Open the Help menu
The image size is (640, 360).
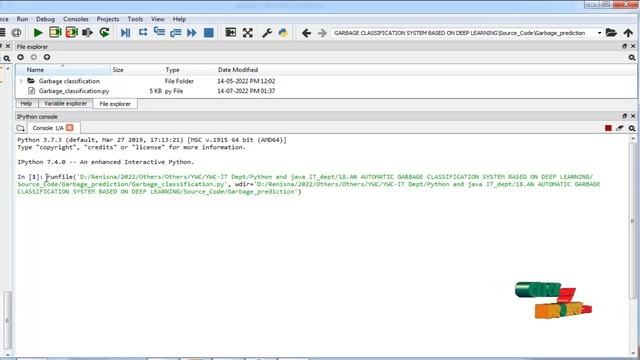(x=179, y=19)
